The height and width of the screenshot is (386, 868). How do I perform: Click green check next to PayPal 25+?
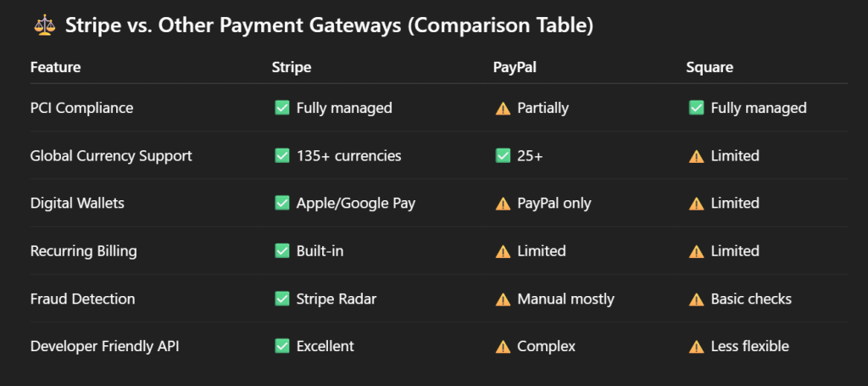pos(503,155)
